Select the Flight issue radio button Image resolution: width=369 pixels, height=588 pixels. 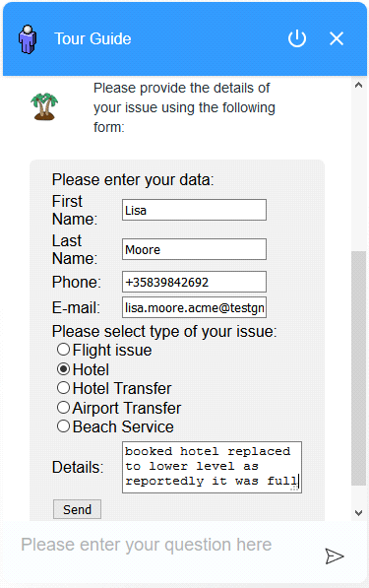pos(63,350)
